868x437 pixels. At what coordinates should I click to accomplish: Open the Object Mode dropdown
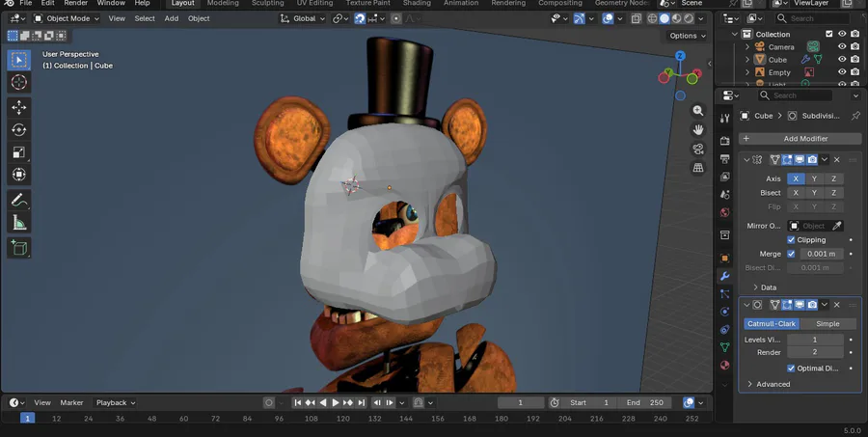(x=67, y=18)
